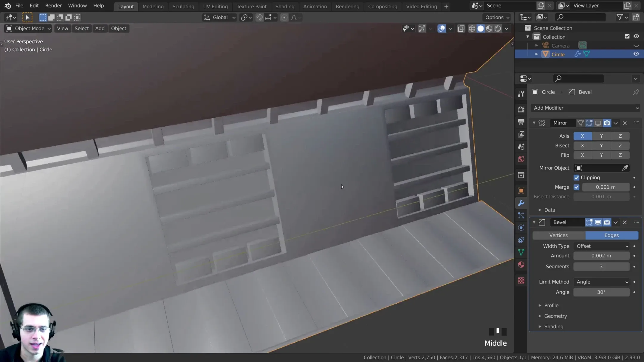644x362 pixels.
Task: Hide the Circle object in the viewport
Action: click(636, 54)
